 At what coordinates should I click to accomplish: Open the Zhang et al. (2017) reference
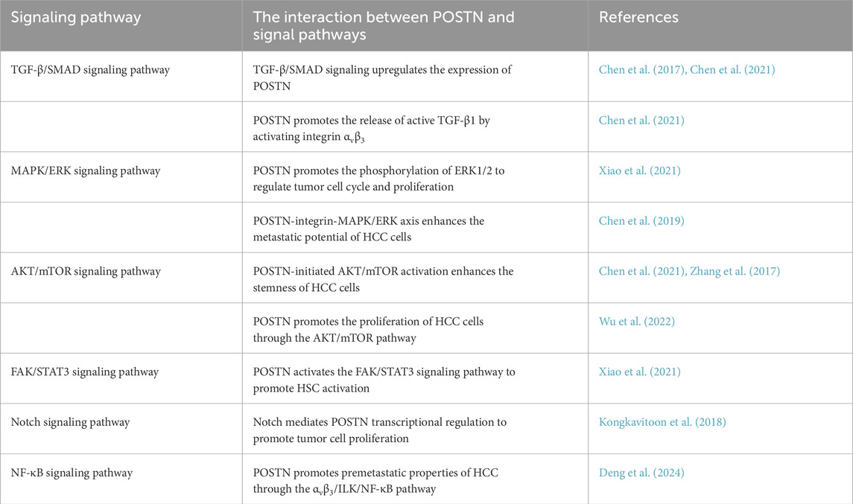[736, 272]
